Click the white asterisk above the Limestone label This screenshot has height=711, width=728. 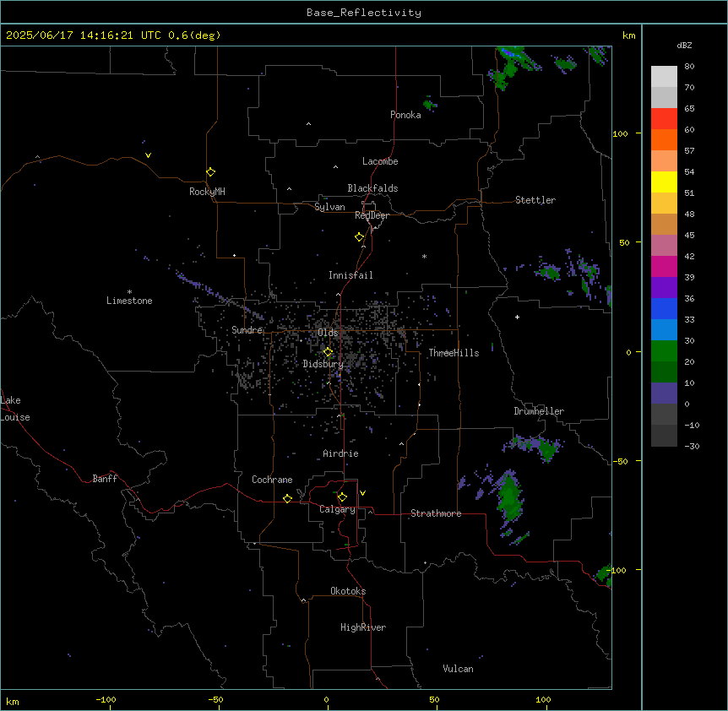(129, 292)
